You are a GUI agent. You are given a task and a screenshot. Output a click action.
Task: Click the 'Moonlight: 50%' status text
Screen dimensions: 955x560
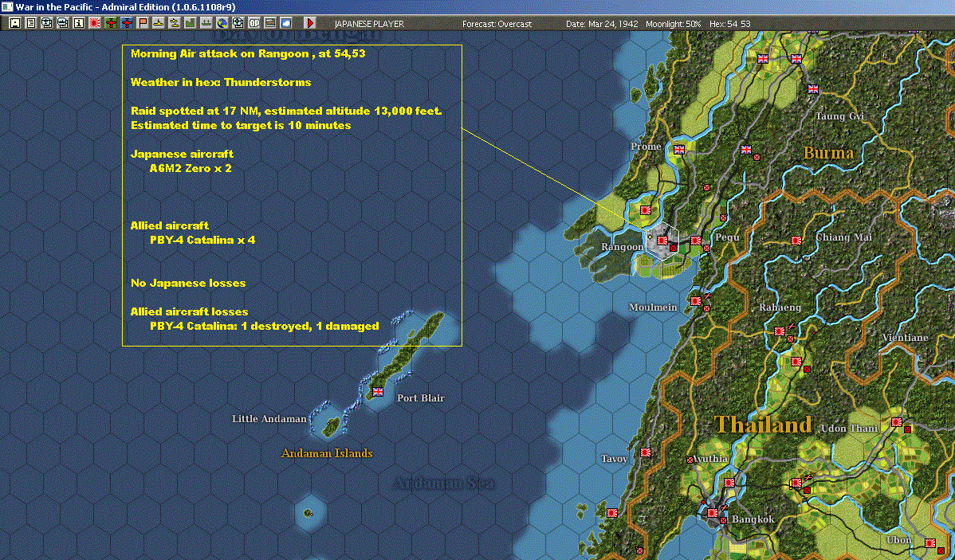[x=674, y=24]
